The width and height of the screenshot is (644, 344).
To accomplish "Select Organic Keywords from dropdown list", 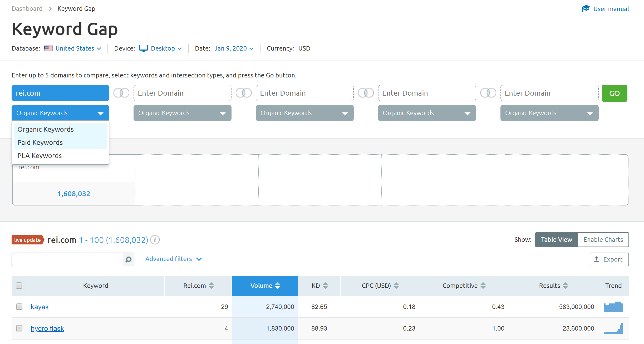I will pyautogui.click(x=60, y=129).
